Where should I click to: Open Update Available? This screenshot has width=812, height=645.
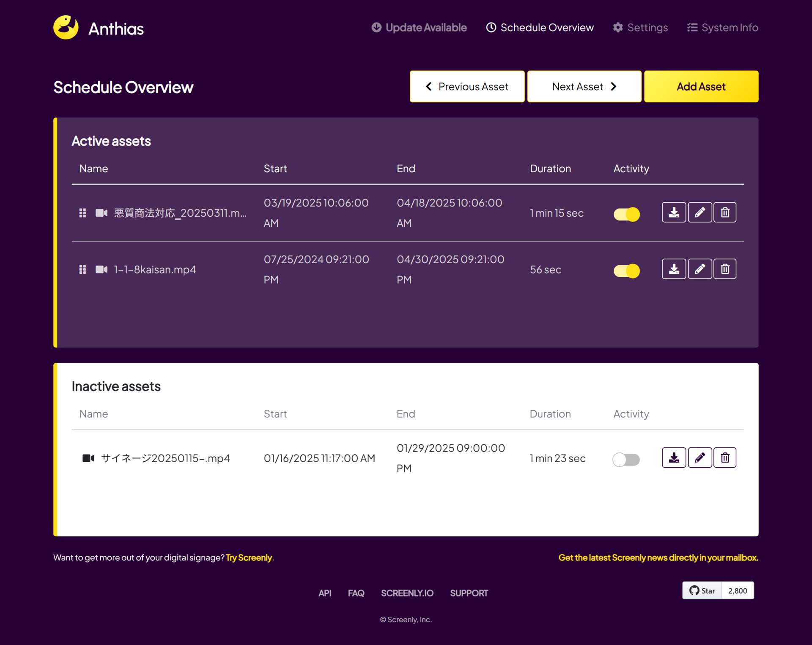point(419,28)
